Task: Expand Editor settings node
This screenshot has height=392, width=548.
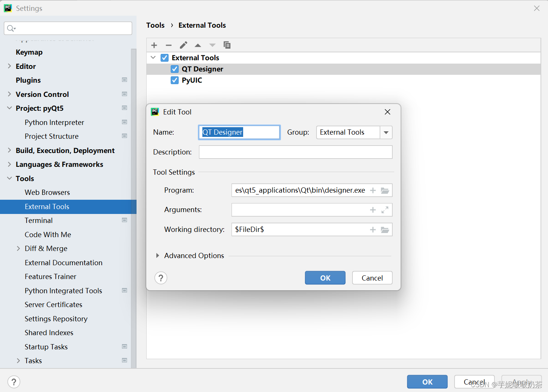Action: (9, 66)
